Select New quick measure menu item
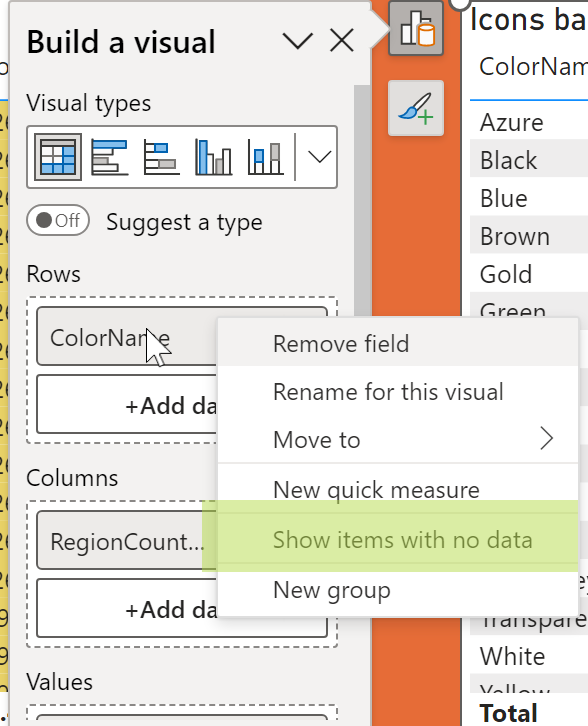The height and width of the screenshot is (726, 588). tap(398, 489)
